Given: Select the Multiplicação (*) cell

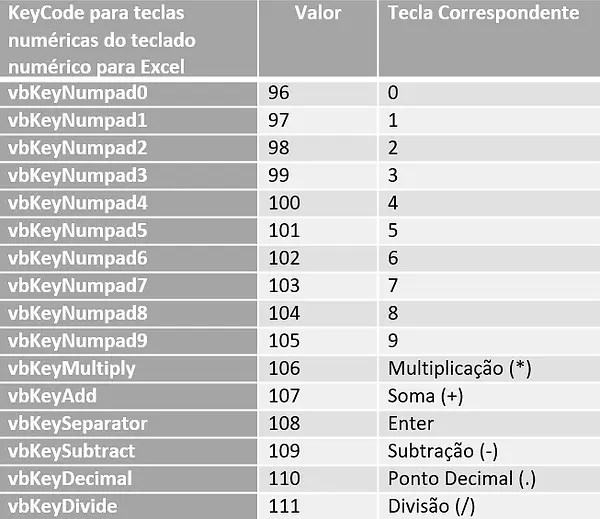Looking at the screenshot, I should tap(459, 368).
